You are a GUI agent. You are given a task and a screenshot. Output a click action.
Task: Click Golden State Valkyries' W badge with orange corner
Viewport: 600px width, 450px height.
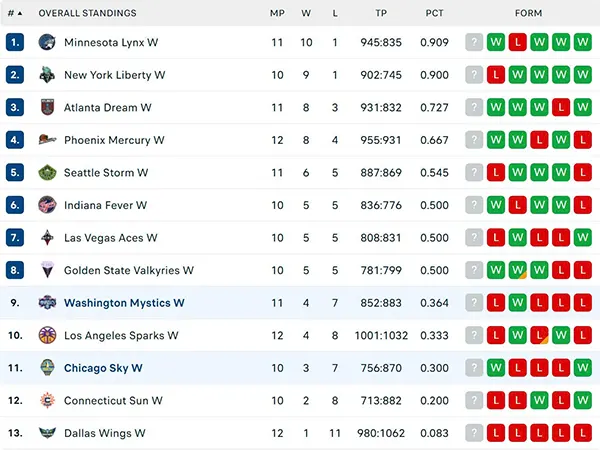pos(517,270)
